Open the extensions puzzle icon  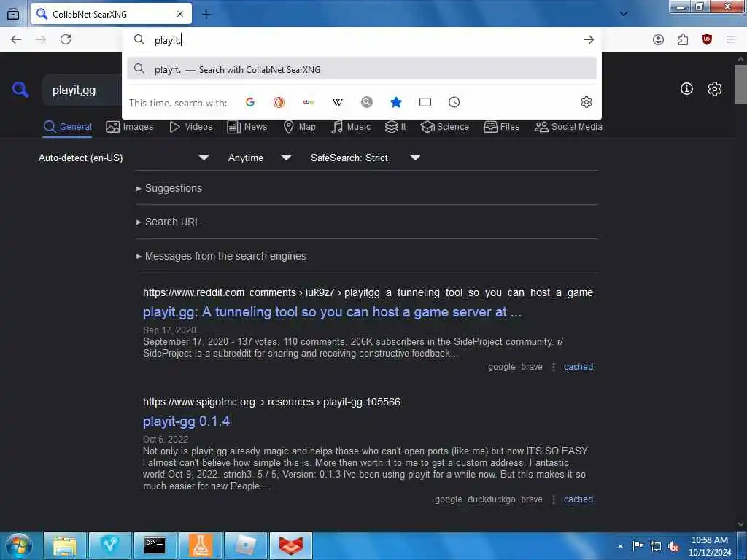(683, 39)
